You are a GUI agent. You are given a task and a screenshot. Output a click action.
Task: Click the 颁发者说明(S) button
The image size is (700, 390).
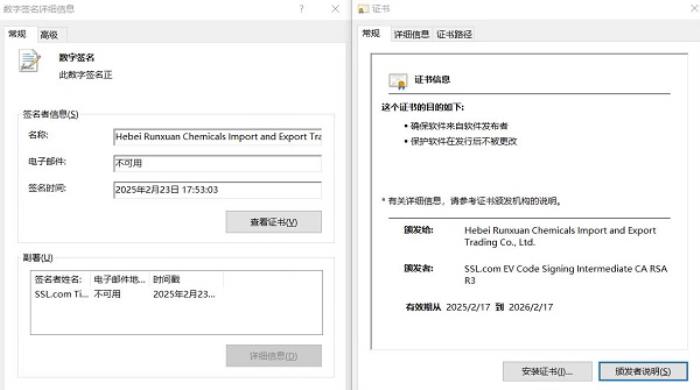643,371
